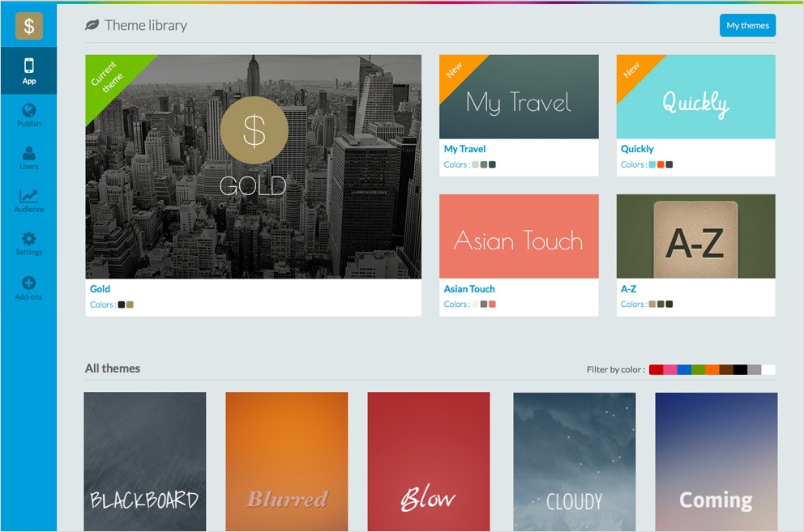Go to the Users section

tap(28, 158)
